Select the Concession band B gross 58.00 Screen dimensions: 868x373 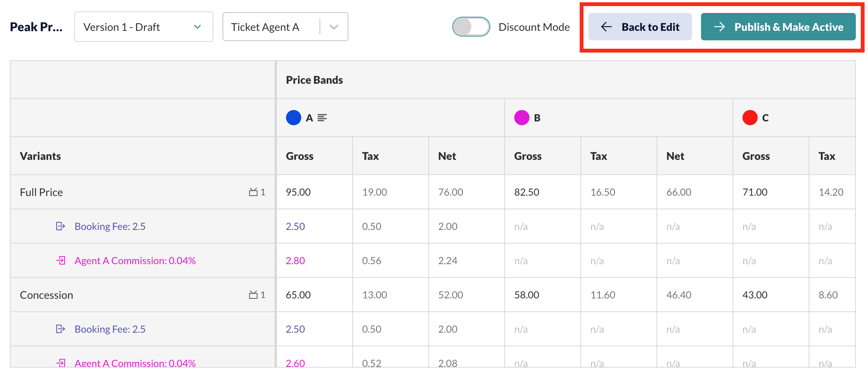(x=526, y=295)
